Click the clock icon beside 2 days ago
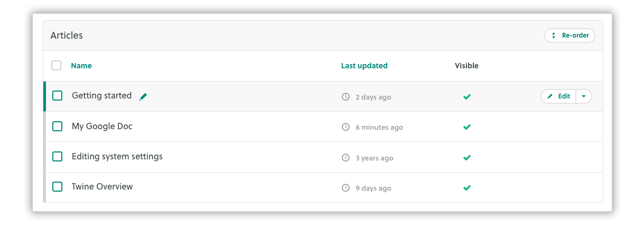 346,97
